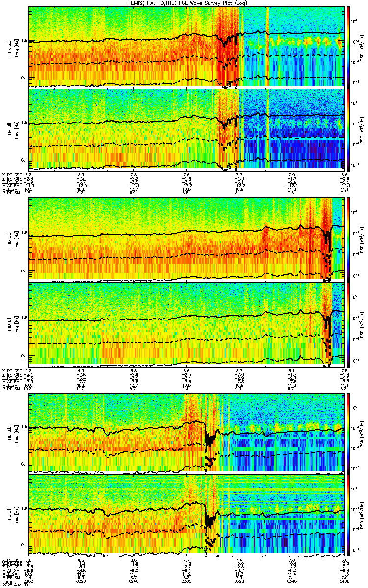Click the PSD color bar beside THA B-parallel panel
368x588 pixels.
[349, 129]
